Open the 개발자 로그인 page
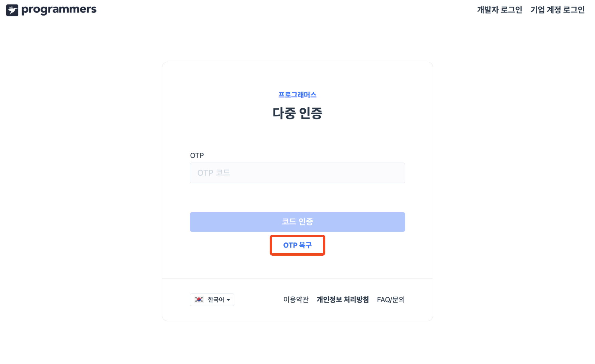The image size is (595, 364). 499,10
